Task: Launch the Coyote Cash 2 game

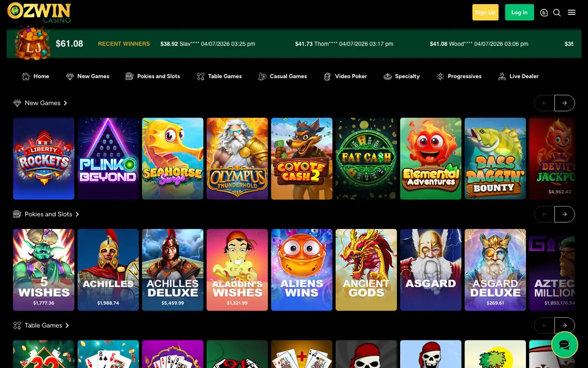Action: [302, 159]
